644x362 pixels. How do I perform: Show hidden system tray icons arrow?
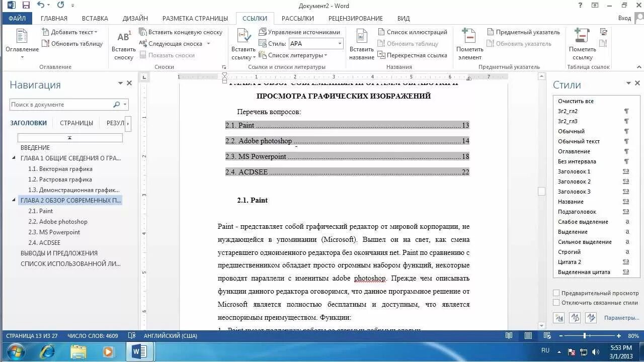[559, 351]
